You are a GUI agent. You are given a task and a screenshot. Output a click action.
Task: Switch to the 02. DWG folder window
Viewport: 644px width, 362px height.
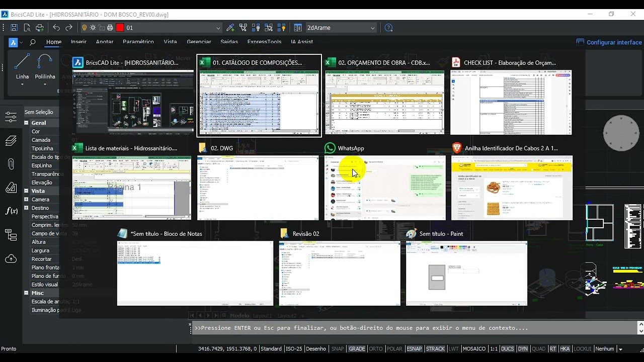(x=258, y=181)
